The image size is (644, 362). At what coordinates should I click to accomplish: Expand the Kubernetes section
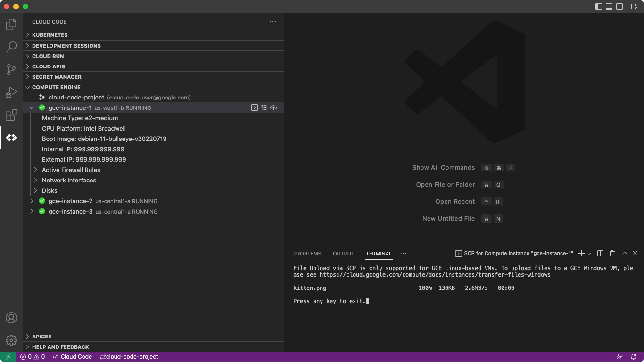pos(153,35)
